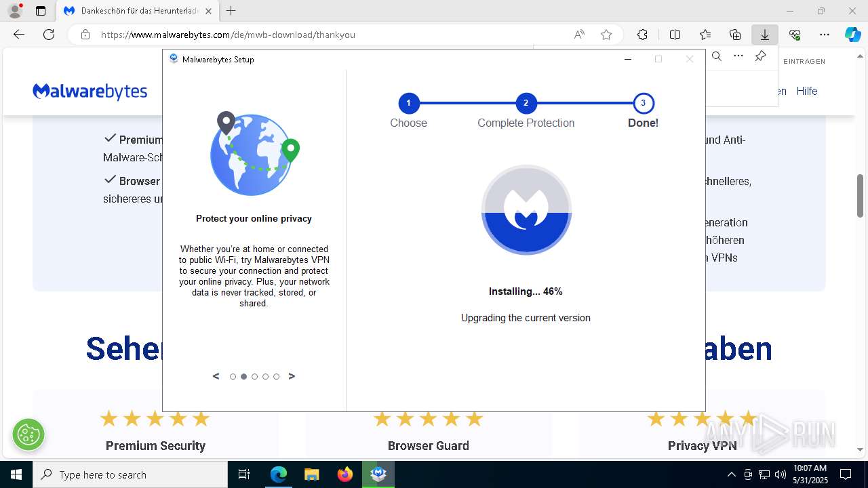
Task: Click the page vertical scrollbar thumb
Action: [861, 196]
